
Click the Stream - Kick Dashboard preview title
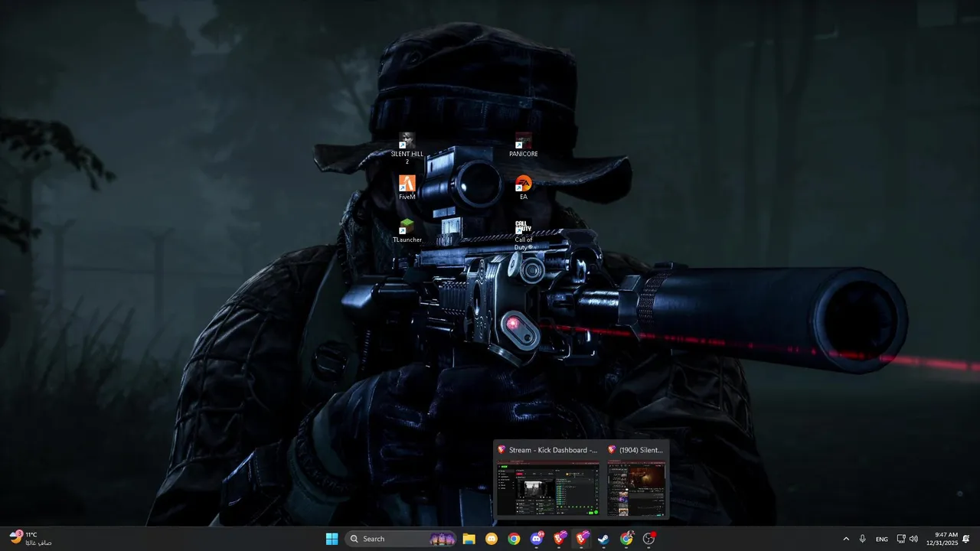pos(553,450)
